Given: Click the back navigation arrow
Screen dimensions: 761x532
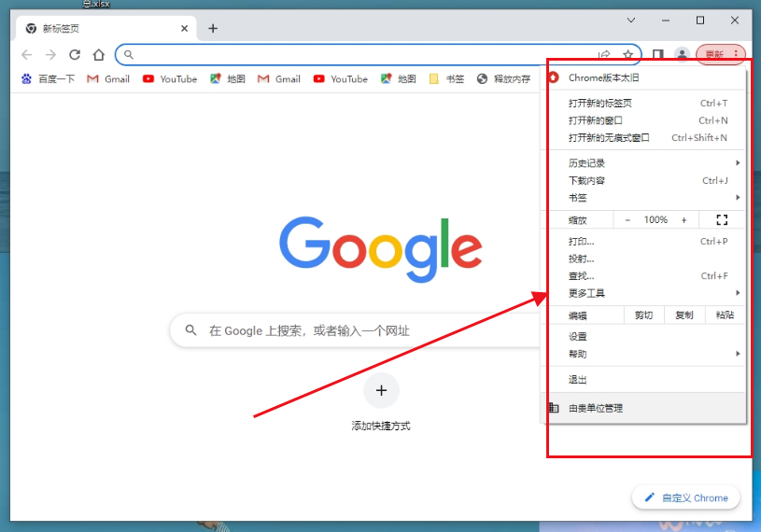Looking at the screenshot, I should pos(27,54).
